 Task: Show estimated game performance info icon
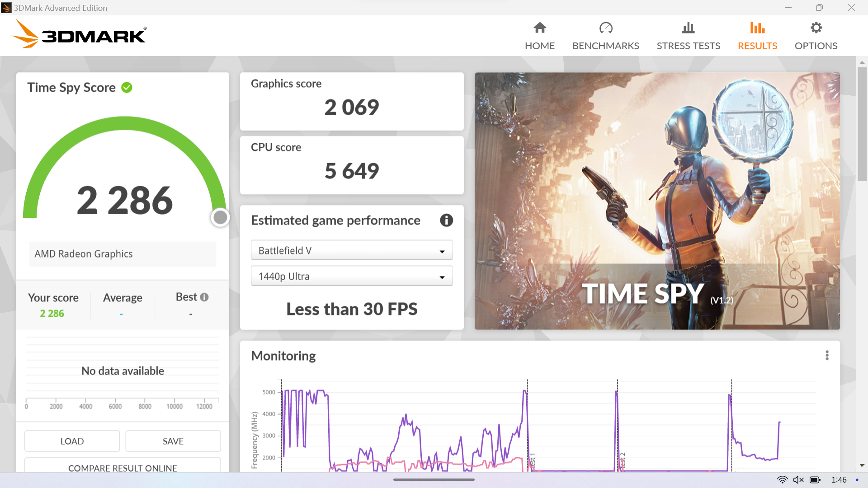446,220
